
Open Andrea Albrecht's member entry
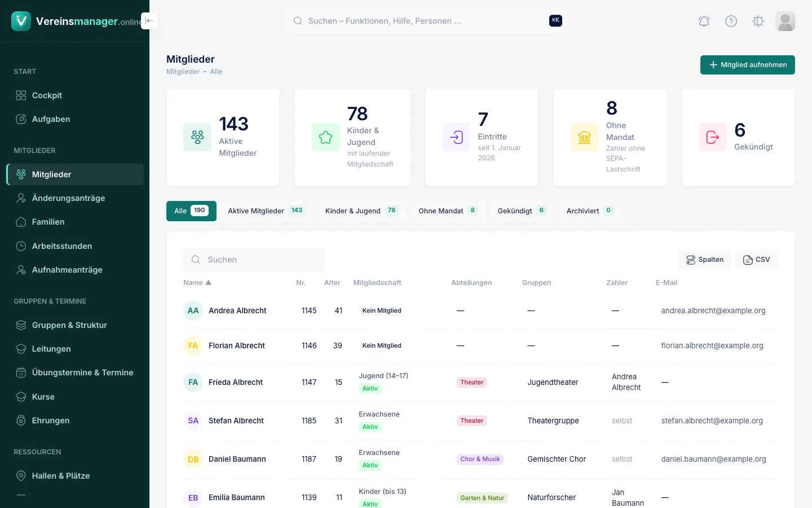pyautogui.click(x=237, y=310)
